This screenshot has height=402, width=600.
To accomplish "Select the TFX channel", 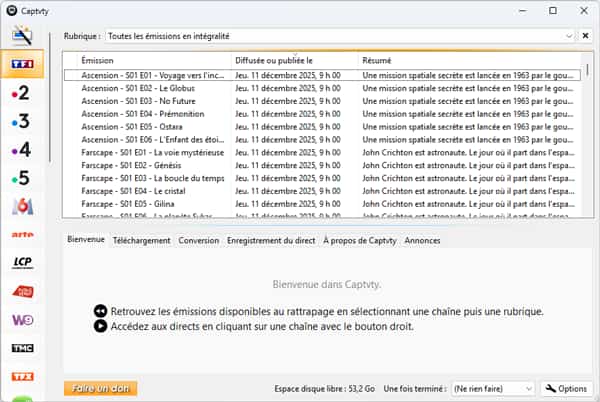I will 23,377.
